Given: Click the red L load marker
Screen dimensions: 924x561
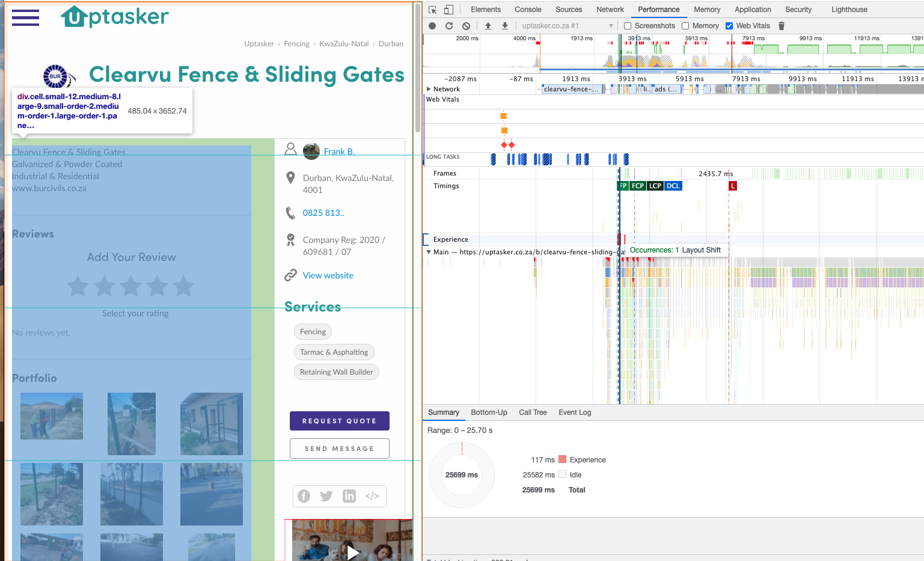Looking at the screenshot, I should click(732, 186).
